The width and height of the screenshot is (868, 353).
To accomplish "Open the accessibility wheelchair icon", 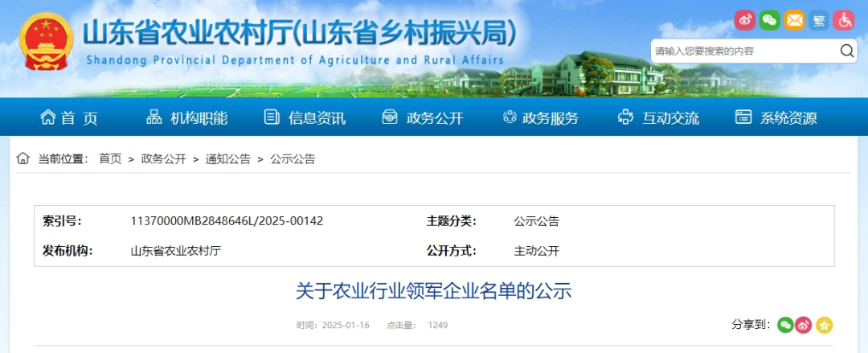I will tap(844, 20).
